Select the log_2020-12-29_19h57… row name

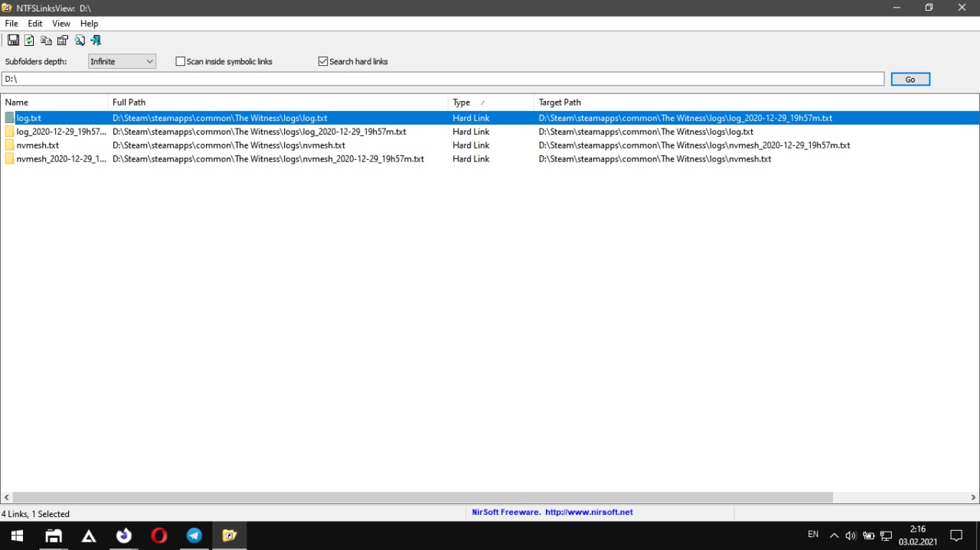61,132
